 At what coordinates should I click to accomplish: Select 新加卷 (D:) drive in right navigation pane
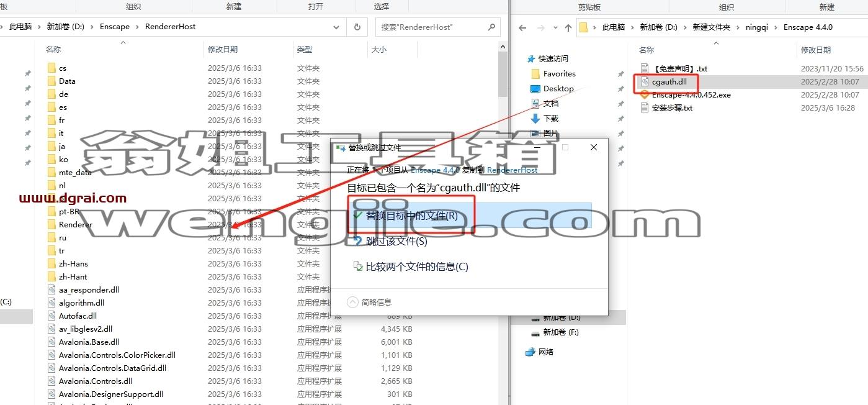[x=562, y=317]
